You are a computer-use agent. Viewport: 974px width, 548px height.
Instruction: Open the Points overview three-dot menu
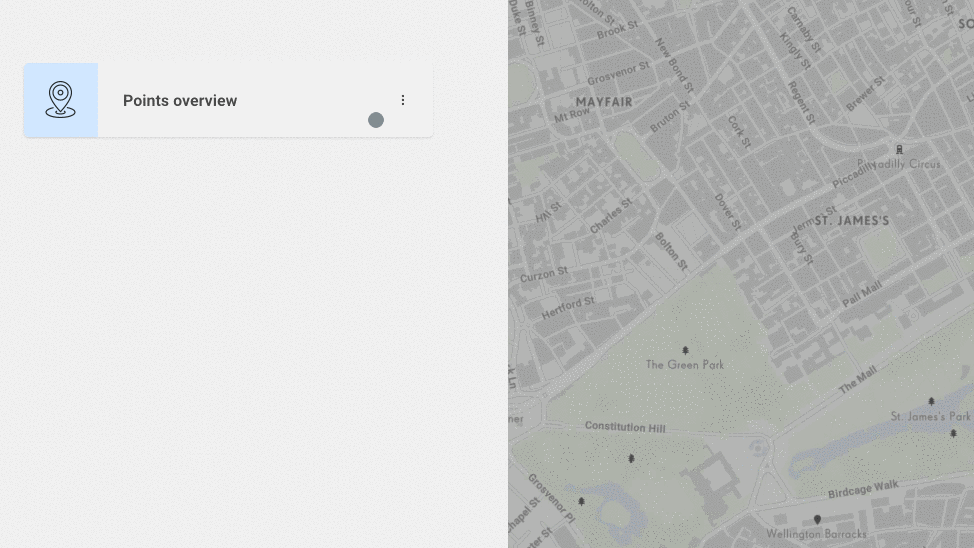tap(403, 100)
